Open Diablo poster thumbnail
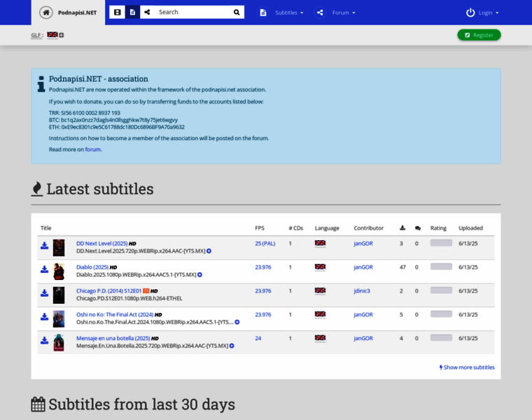The width and height of the screenshot is (532, 420). tap(59, 272)
